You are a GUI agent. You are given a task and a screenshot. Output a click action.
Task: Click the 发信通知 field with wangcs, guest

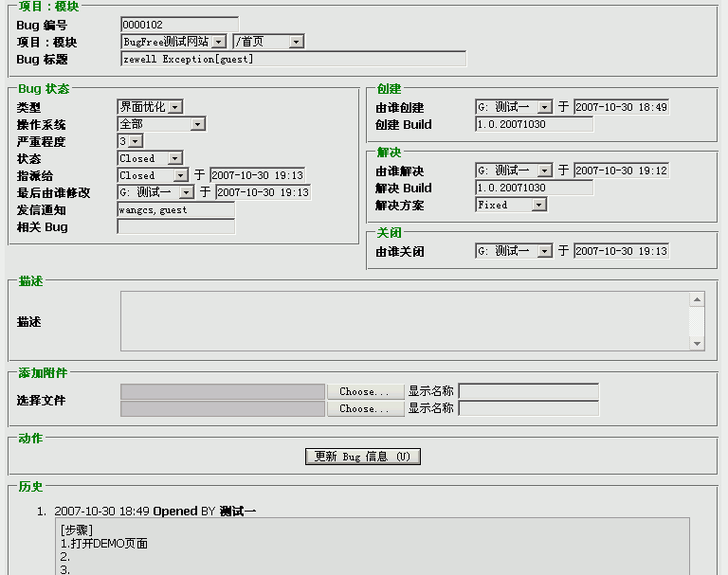point(176,209)
